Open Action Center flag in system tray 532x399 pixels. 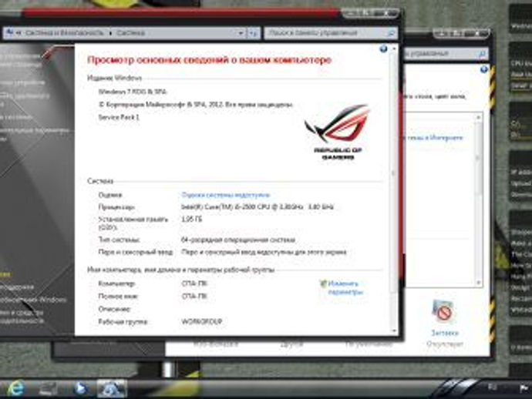[524, 387]
